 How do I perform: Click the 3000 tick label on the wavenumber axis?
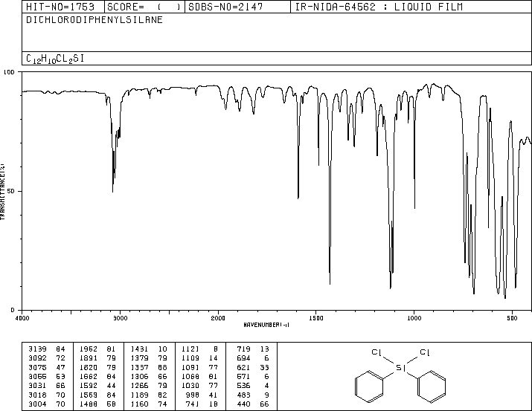[120, 318]
